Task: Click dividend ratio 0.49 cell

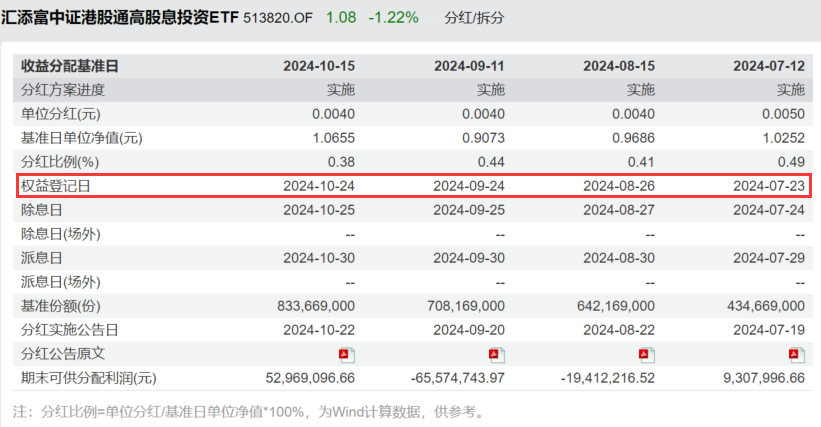Action: (791, 162)
